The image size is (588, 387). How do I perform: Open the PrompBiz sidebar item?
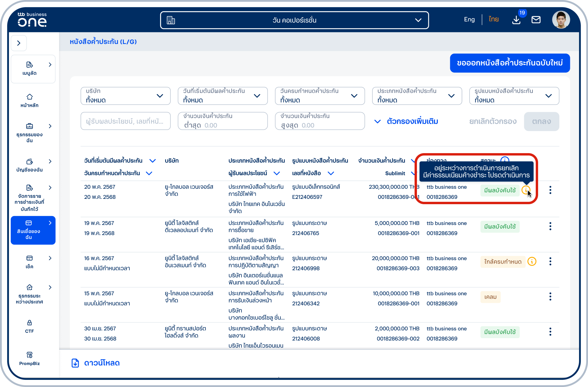coord(29,359)
